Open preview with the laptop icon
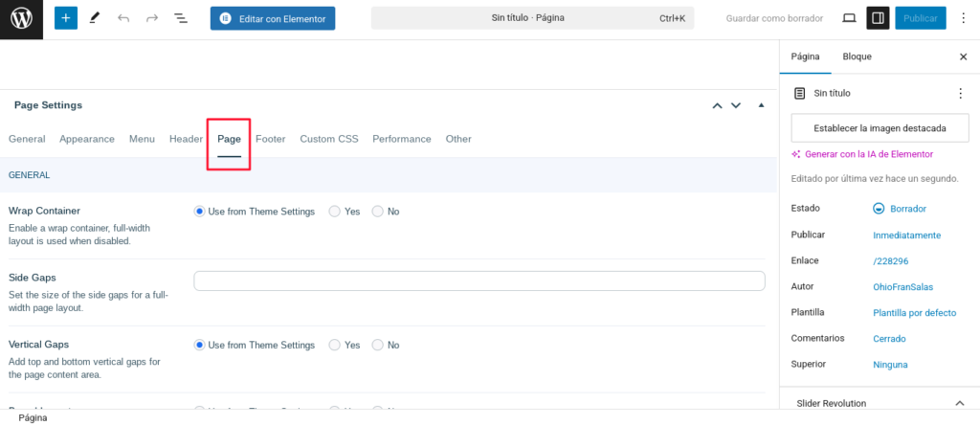The width and height of the screenshot is (980, 426). pos(849,18)
